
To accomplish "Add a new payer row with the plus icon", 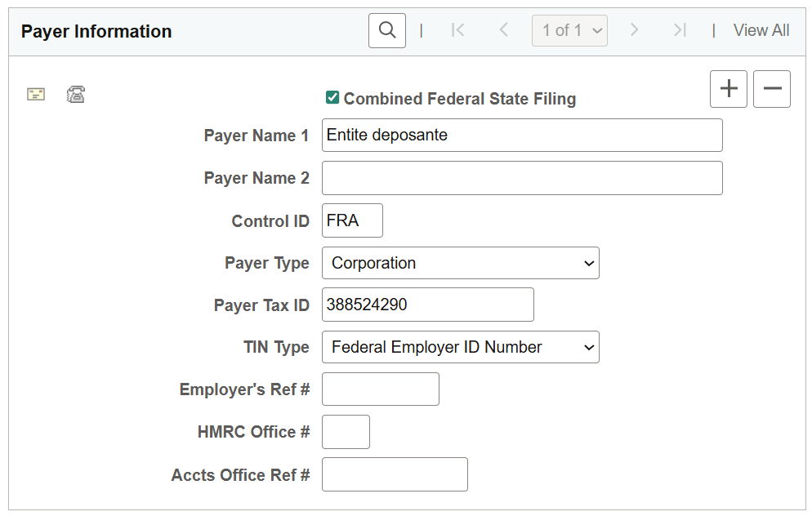I will [x=728, y=89].
